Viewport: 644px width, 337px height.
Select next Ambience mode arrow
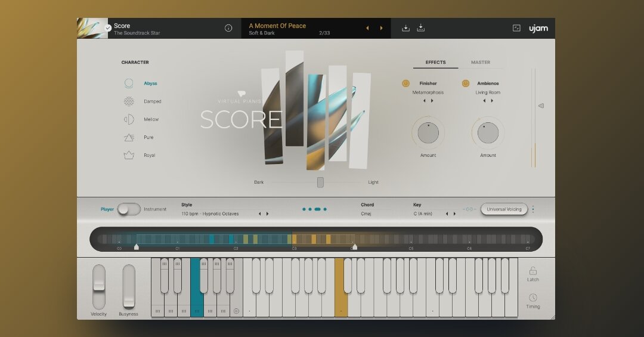point(491,101)
